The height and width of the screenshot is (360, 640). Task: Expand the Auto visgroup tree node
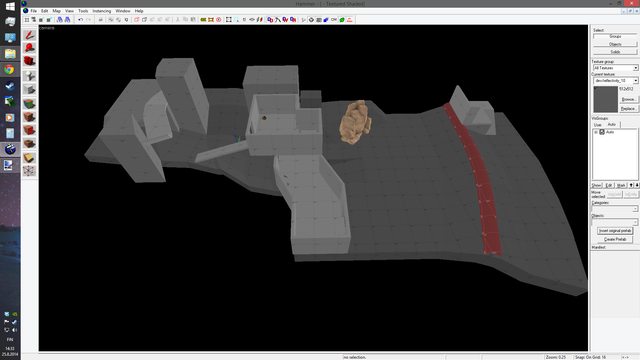[596, 132]
